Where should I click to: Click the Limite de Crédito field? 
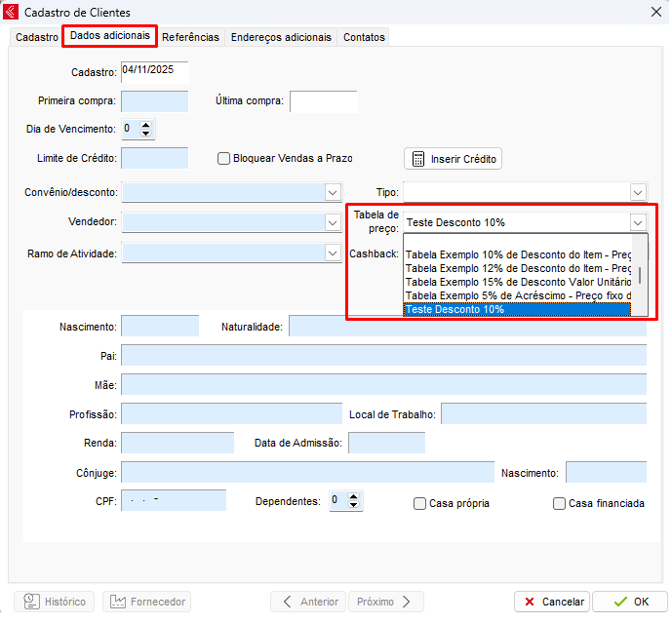154,158
